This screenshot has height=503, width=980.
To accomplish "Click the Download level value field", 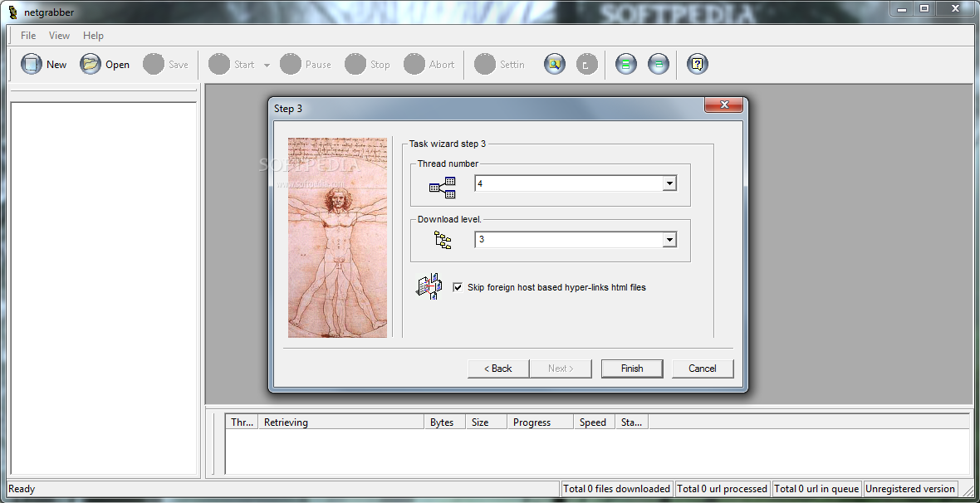I will tap(568, 240).
